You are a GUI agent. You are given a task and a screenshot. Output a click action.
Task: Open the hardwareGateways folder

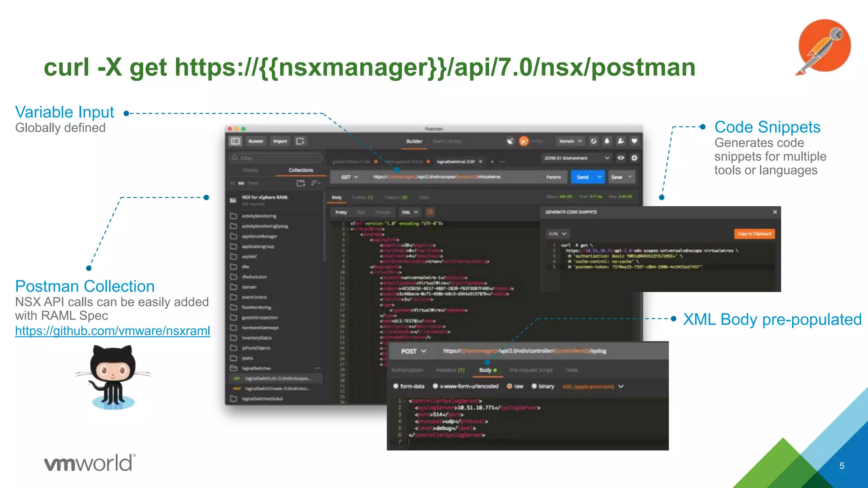point(259,328)
